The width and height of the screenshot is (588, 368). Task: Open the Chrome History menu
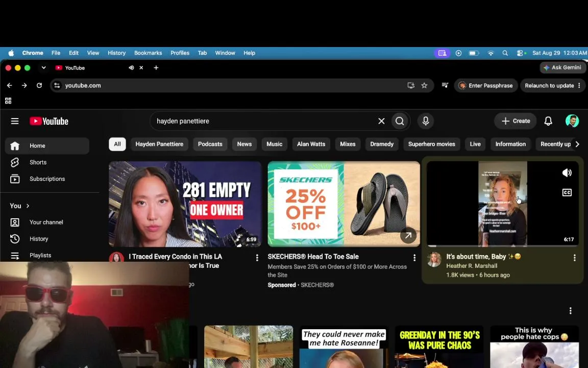116,53
